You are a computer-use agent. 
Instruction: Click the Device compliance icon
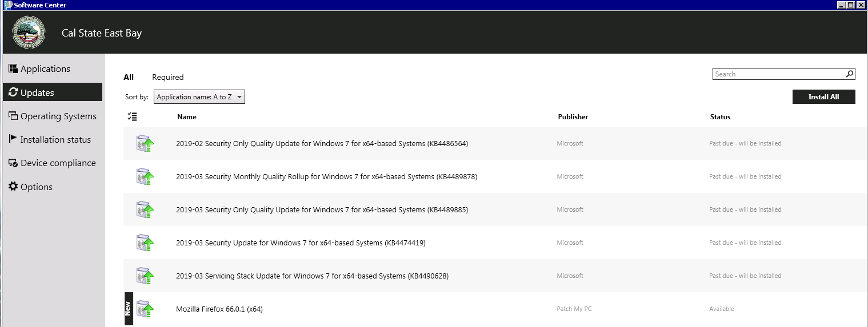tap(13, 163)
